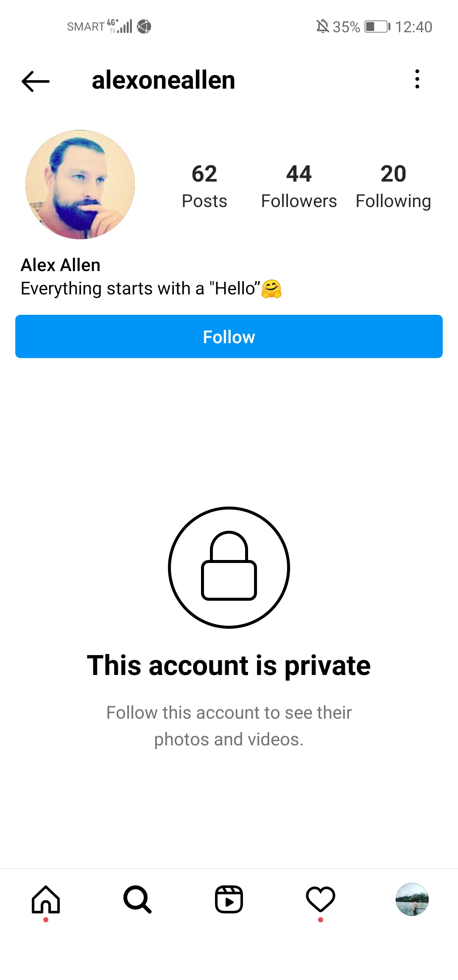Tap alexoneallen's profile picture
Image resolution: width=458 pixels, height=980 pixels.
pyautogui.click(x=80, y=185)
